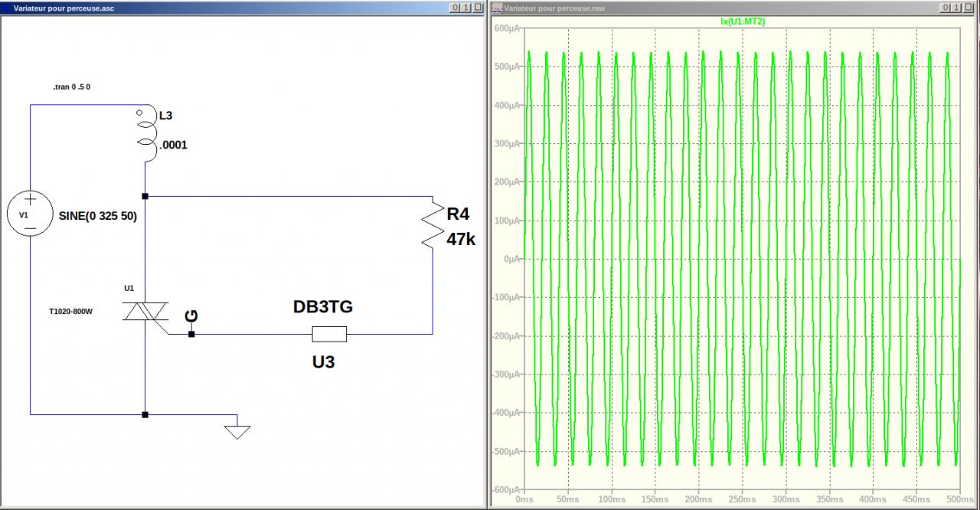
Task: Click the -600µA bottom axis label
Action: tap(506, 489)
